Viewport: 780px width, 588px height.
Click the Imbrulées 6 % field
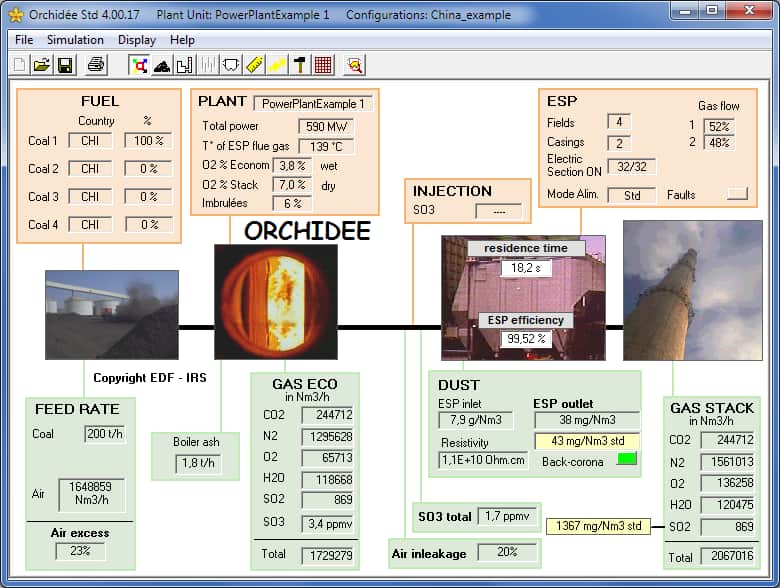coord(292,203)
